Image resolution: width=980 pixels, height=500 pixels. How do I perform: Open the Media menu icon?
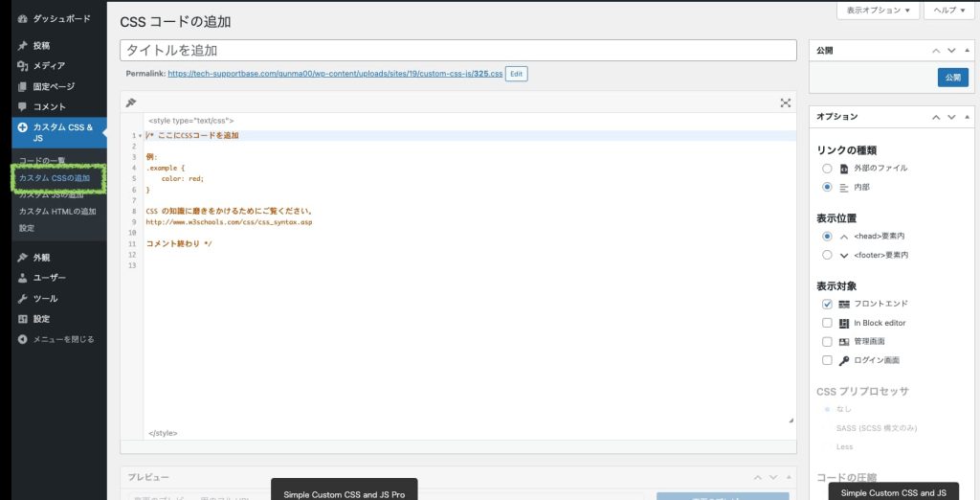[x=23, y=65]
